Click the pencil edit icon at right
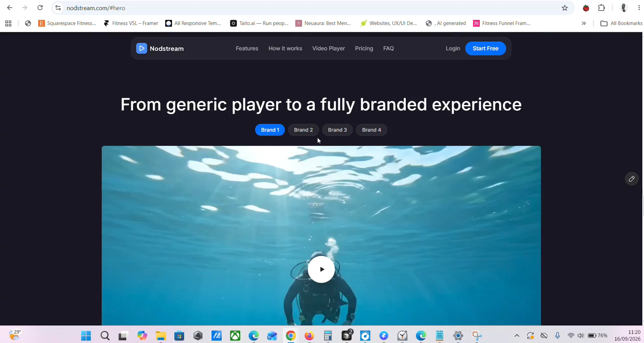The height and width of the screenshot is (343, 644). pyautogui.click(x=631, y=179)
